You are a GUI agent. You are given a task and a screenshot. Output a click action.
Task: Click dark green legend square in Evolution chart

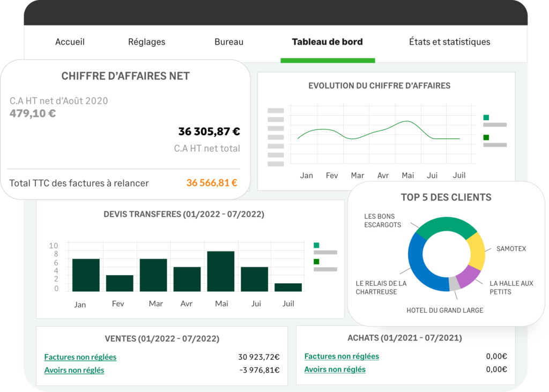click(486, 137)
